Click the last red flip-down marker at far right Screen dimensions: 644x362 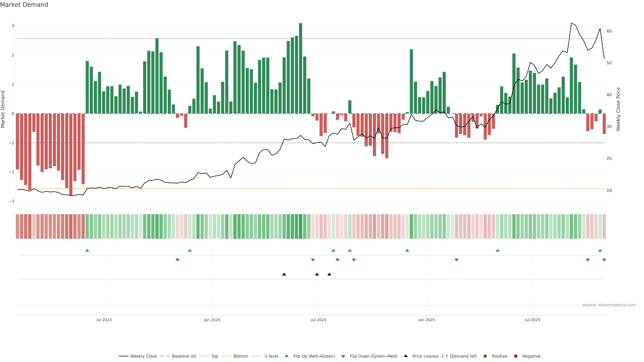tap(604, 260)
